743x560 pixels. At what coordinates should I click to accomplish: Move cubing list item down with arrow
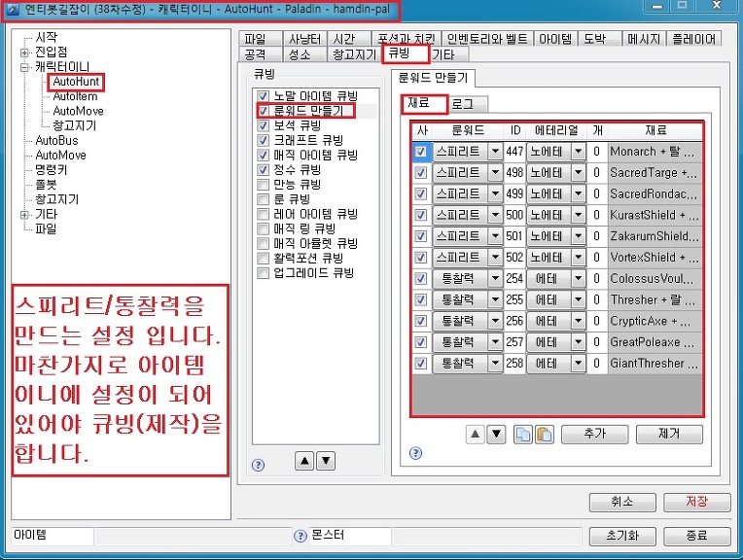tap(326, 460)
